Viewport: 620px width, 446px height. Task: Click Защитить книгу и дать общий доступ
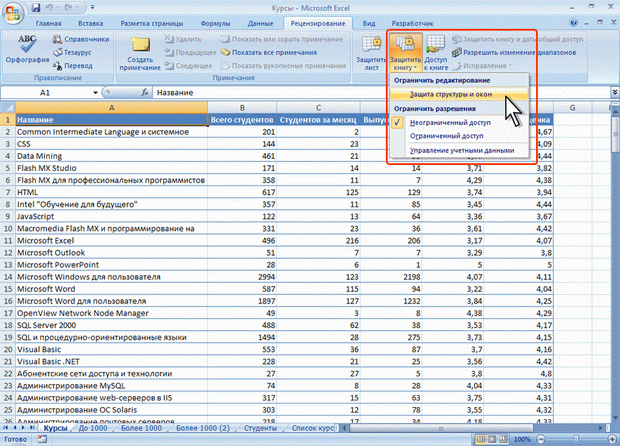point(517,39)
